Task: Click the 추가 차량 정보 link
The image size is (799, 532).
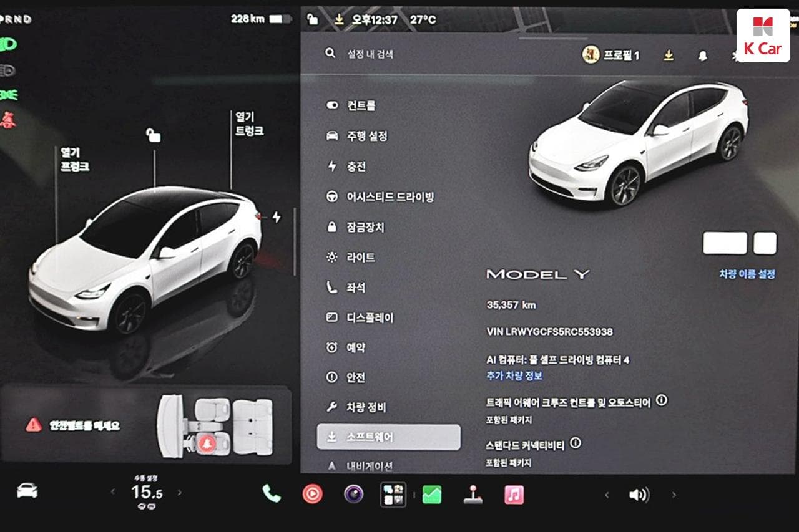Action: pyautogui.click(x=514, y=375)
